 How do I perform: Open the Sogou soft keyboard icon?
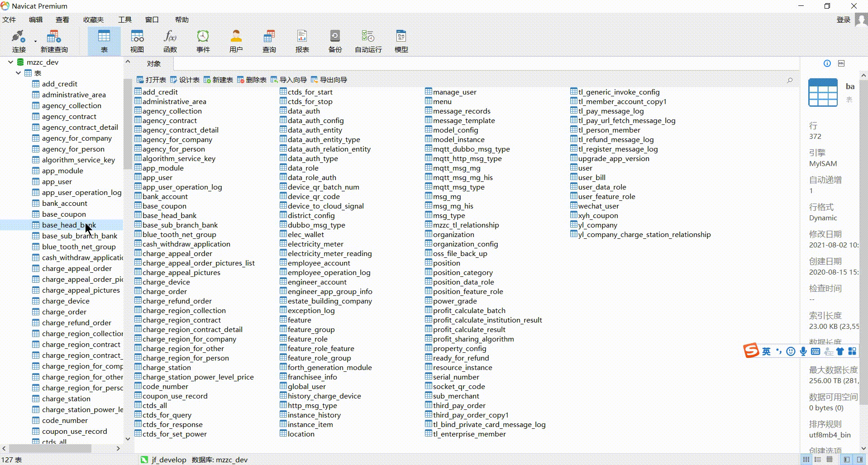coord(816,351)
